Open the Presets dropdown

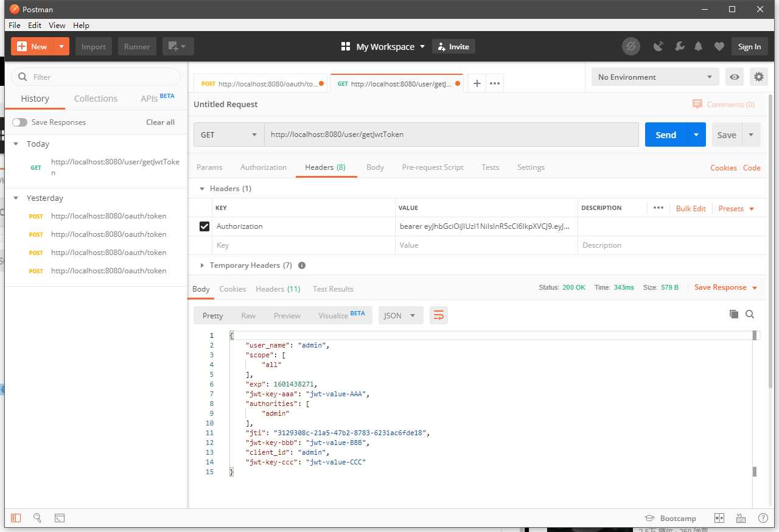(736, 208)
